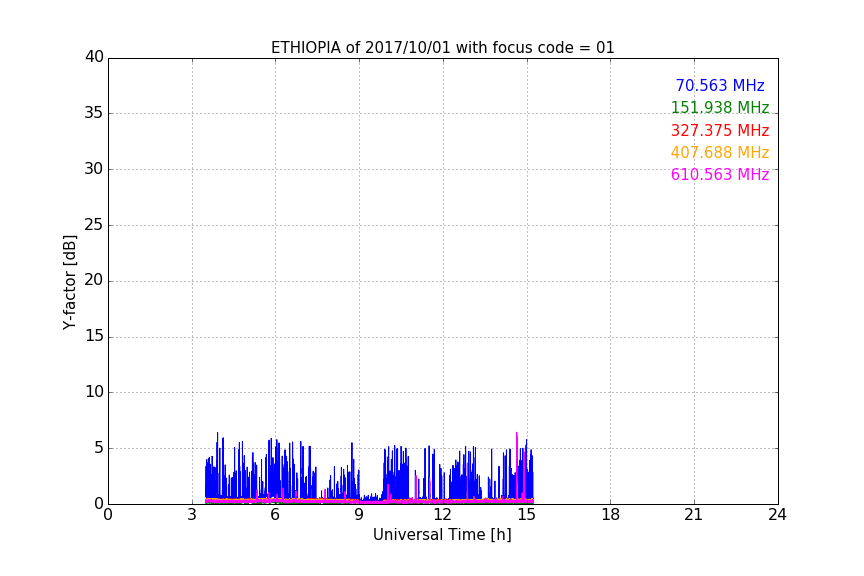
Task: Click the y-axis tick value 40
Action: (x=94, y=57)
